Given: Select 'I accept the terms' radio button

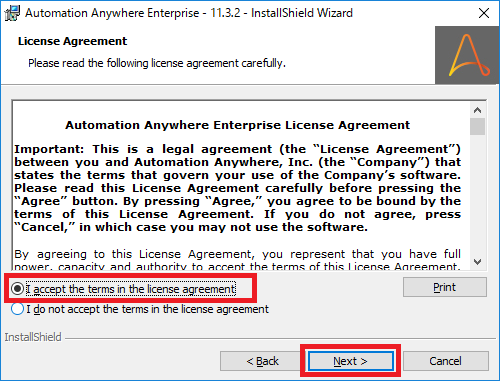Looking at the screenshot, I should tap(17, 289).
